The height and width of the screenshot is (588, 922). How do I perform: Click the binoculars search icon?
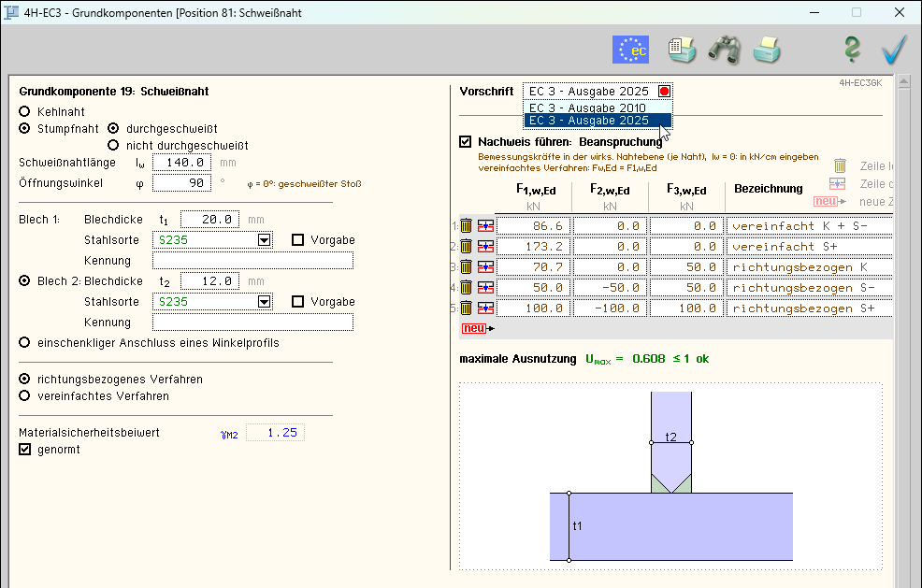(x=724, y=50)
